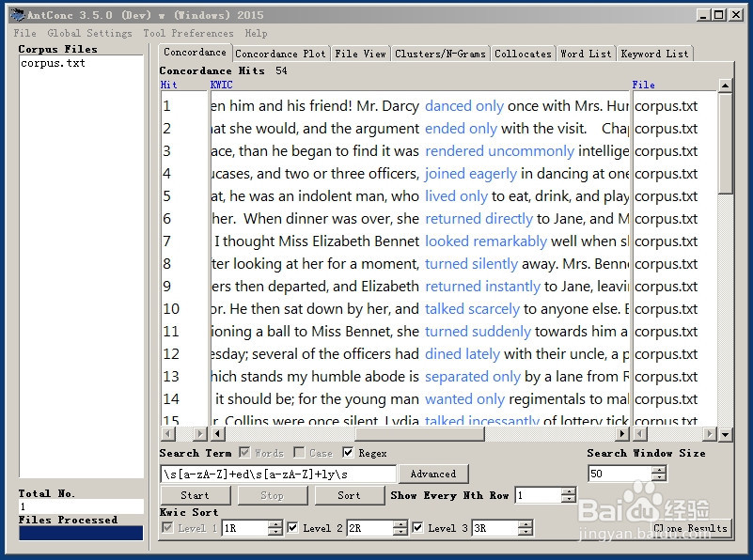This screenshot has width=753, height=560.
Task: Select hit 1 'danced only' line
Action: [x=420, y=105]
